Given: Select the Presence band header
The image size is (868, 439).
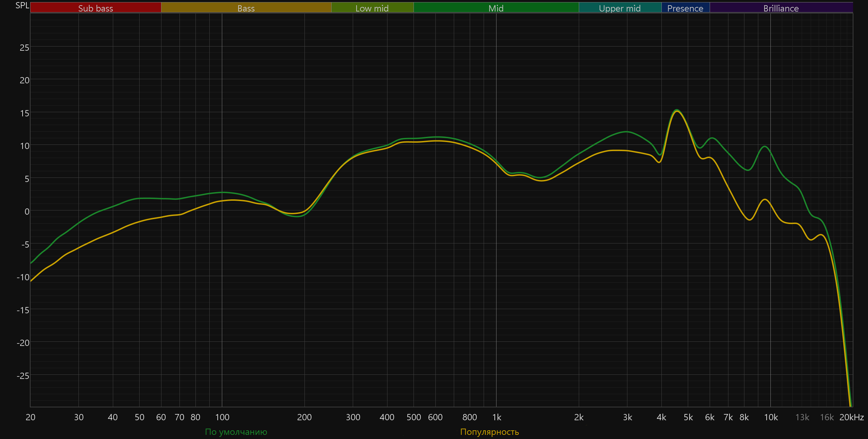Looking at the screenshot, I should click(x=685, y=8).
